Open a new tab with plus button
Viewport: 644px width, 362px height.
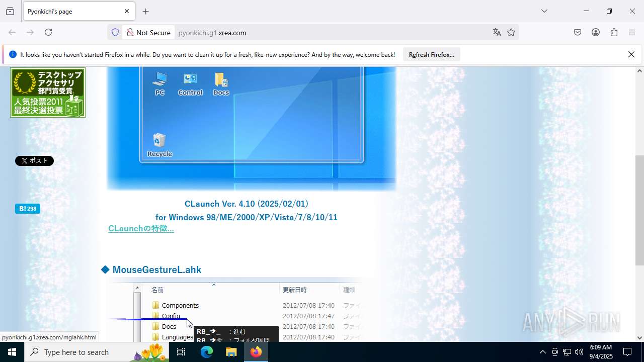click(x=145, y=11)
